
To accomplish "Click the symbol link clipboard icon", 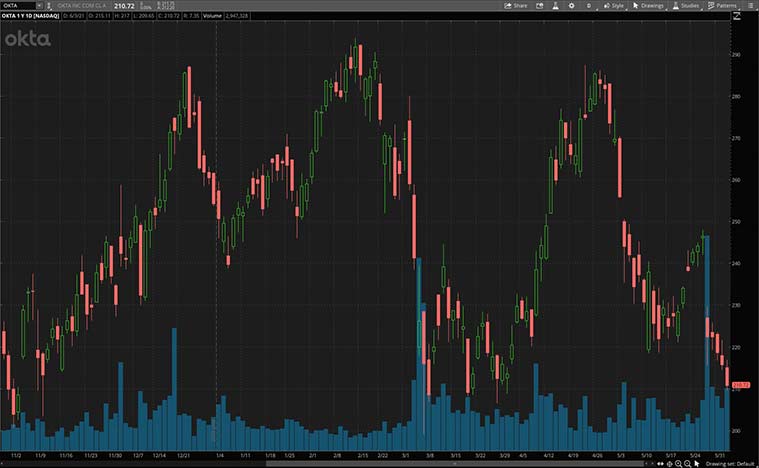I will pos(49,6).
